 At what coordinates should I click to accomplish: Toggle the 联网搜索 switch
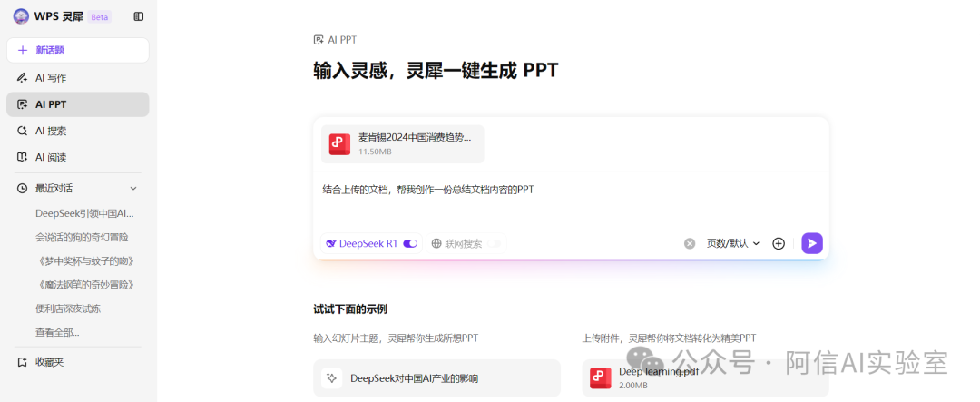point(495,244)
